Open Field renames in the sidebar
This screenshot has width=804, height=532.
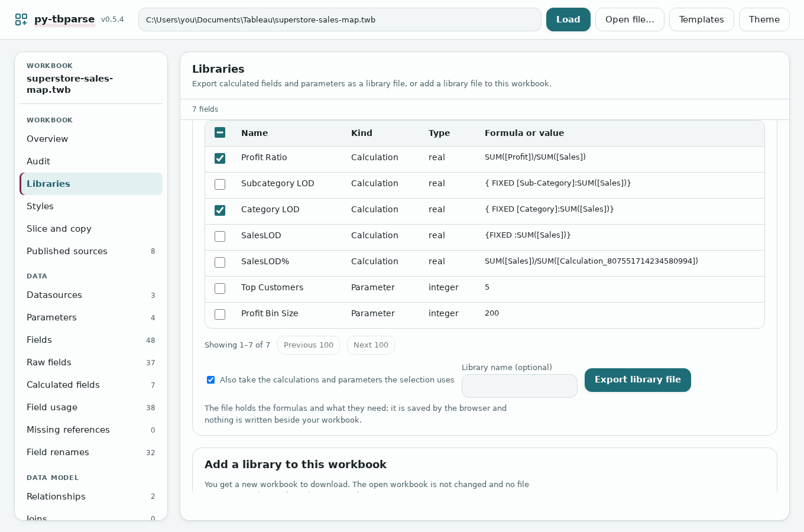[91, 452]
